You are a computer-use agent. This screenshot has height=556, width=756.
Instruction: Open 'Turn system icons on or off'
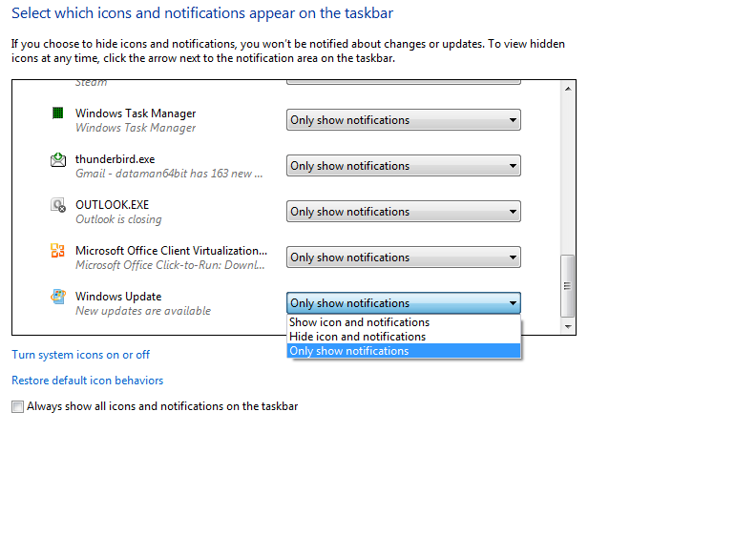(x=80, y=355)
